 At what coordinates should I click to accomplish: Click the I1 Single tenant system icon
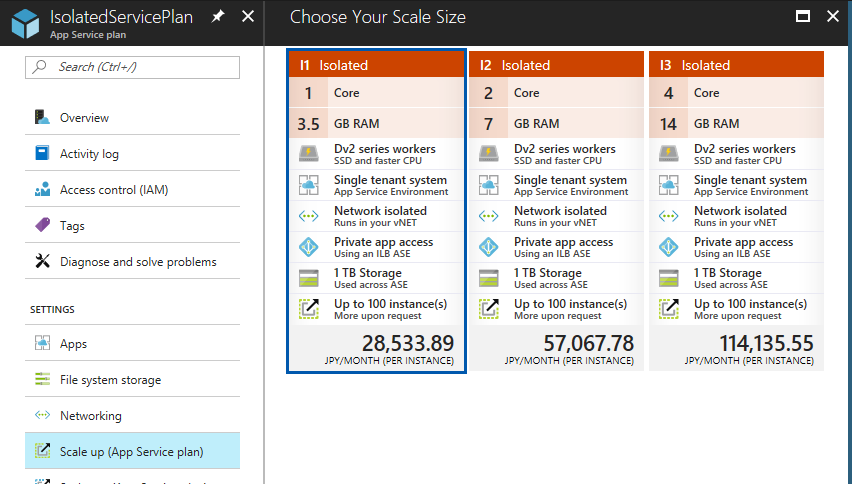(x=309, y=185)
